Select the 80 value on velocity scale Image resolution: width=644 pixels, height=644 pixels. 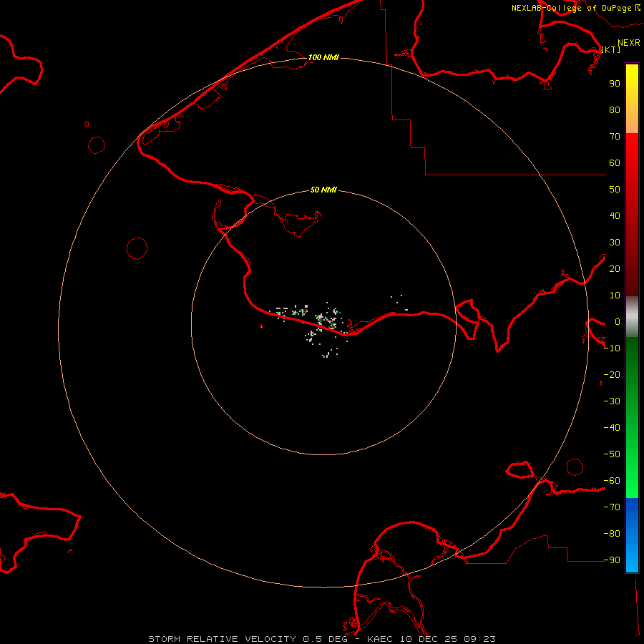click(615, 110)
